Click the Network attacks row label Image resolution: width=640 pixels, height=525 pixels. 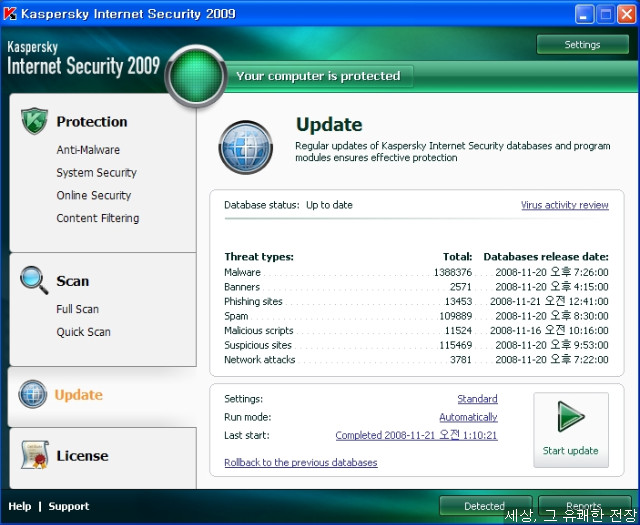coord(260,360)
